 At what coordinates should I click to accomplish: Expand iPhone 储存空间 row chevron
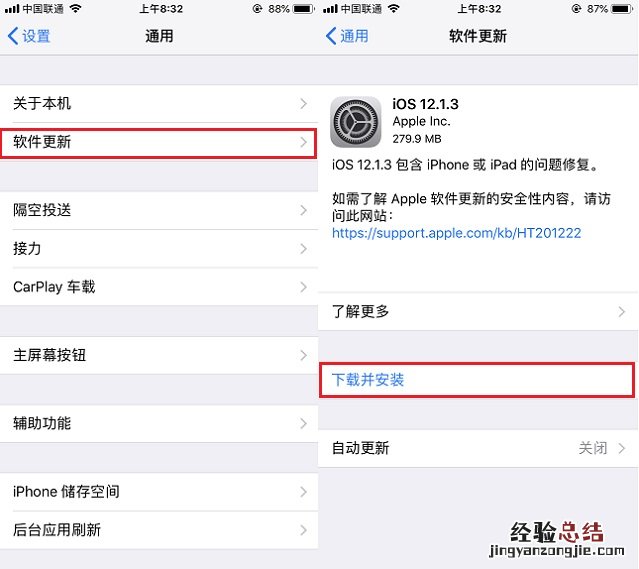point(304,492)
